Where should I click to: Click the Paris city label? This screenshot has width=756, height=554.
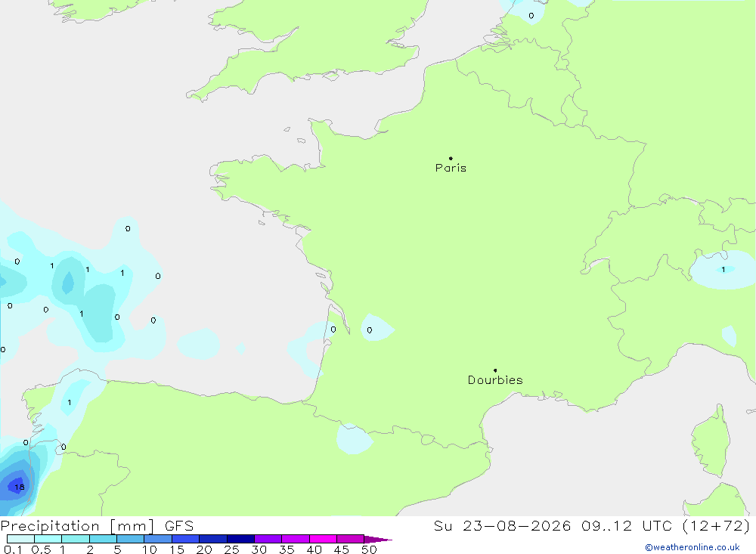point(451,168)
